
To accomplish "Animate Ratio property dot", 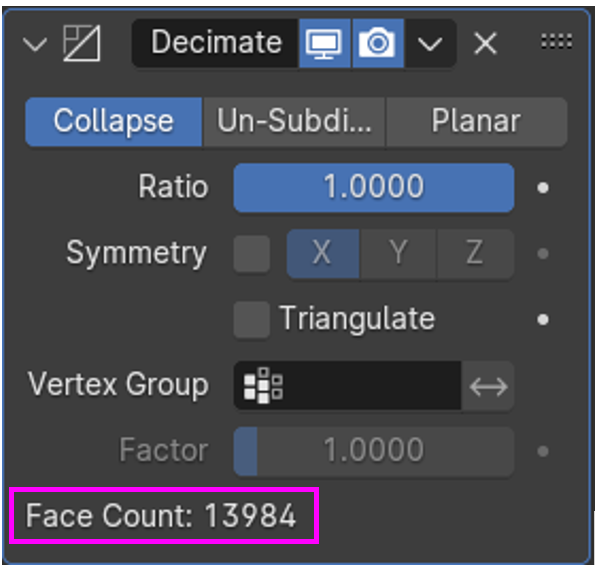I will tap(543, 188).
